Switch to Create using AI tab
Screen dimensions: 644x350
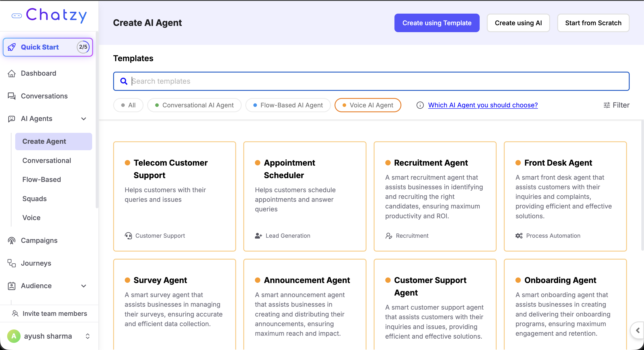[518, 23]
